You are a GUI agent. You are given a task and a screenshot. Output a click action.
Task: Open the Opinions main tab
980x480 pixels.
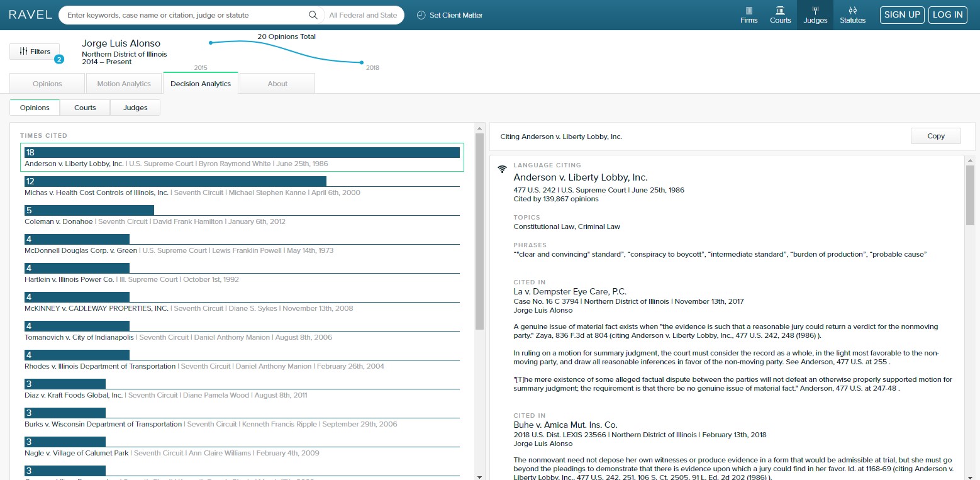click(x=47, y=84)
